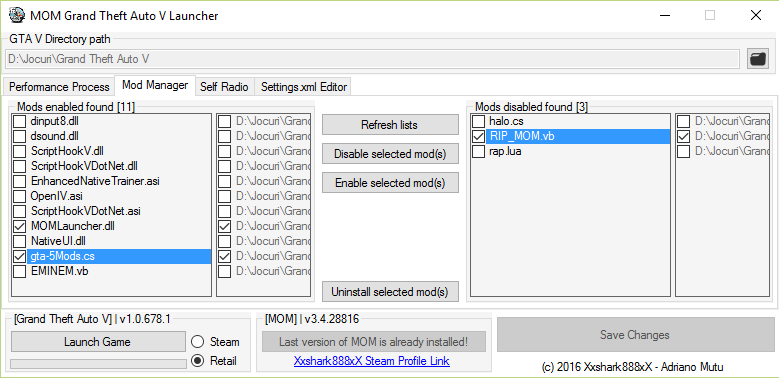The height and width of the screenshot is (378, 779).
Task: Open Xxshark888xX Steam Profile Link
Action: (x=372, y=361)
